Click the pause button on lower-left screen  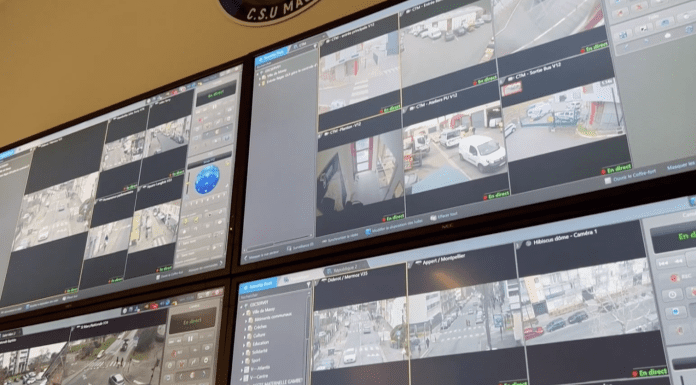tap(191, 339)
